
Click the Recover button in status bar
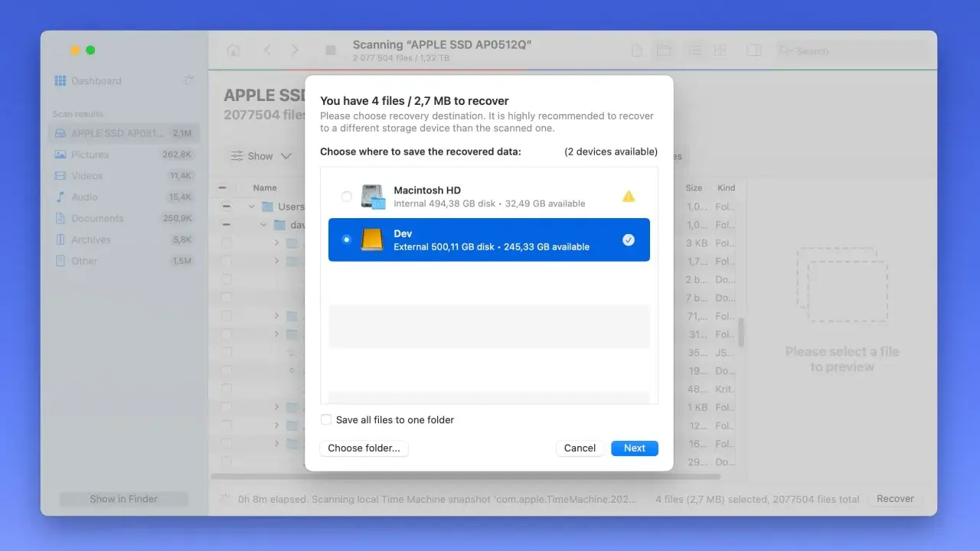tap(895, 499)
